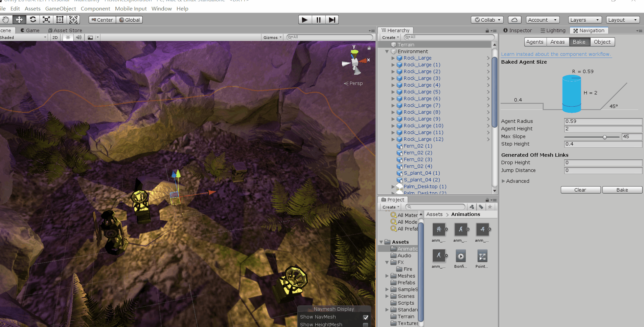Switch to the Areas tab in Navigation
Screen dimensions: 644x327
pyautogui.click(x=558, y=42)
